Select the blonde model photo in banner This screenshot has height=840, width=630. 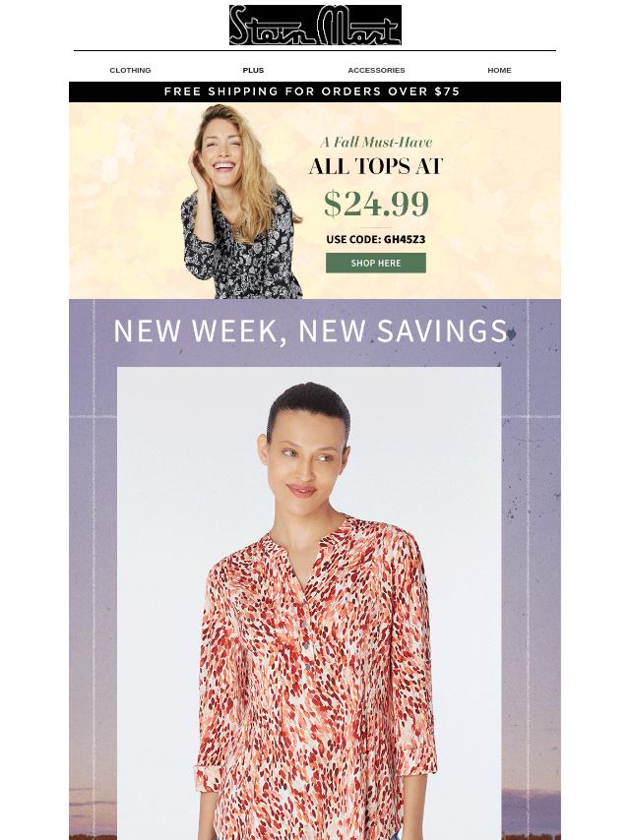click(x=241, y=201)
